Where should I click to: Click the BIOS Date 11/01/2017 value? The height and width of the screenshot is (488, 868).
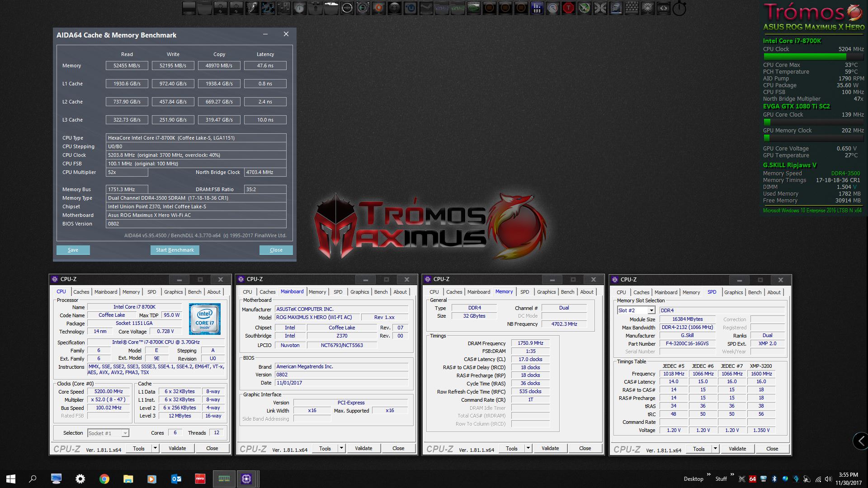tap(341, 383)
